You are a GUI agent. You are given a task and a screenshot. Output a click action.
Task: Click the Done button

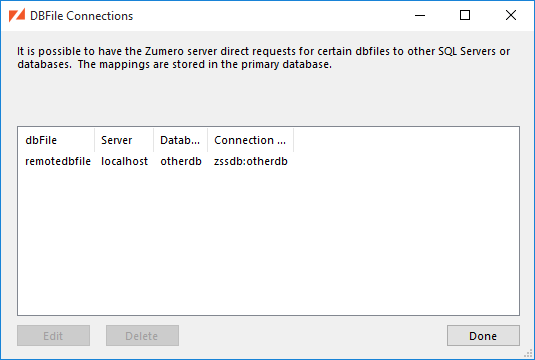483,335
